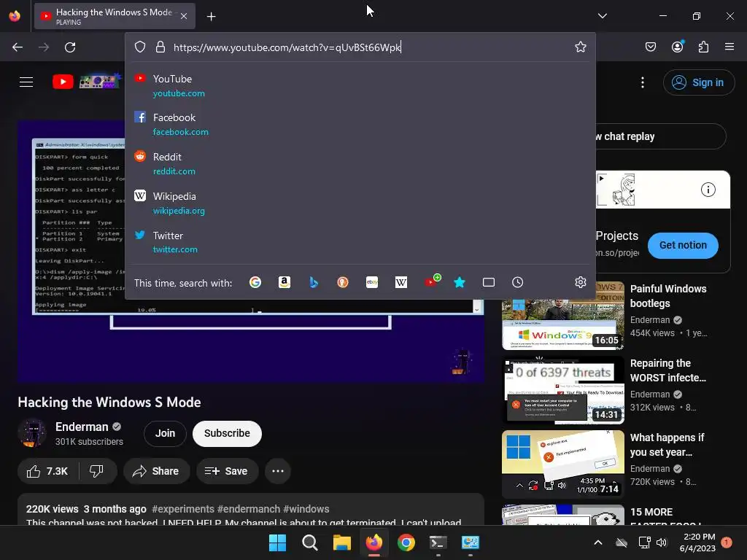Click the Firefox back arrow

click(18, 47)
